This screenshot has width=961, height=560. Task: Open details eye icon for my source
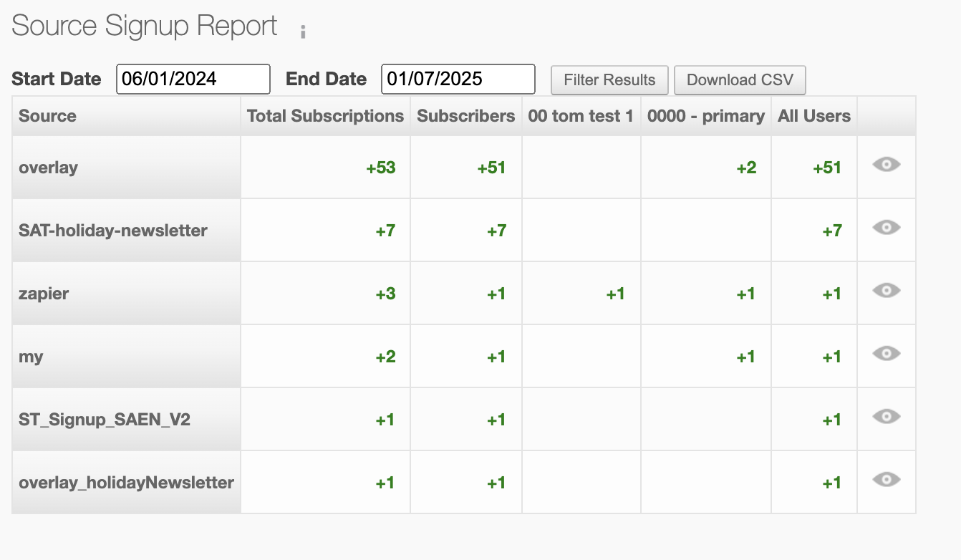[x=886, y=354]
